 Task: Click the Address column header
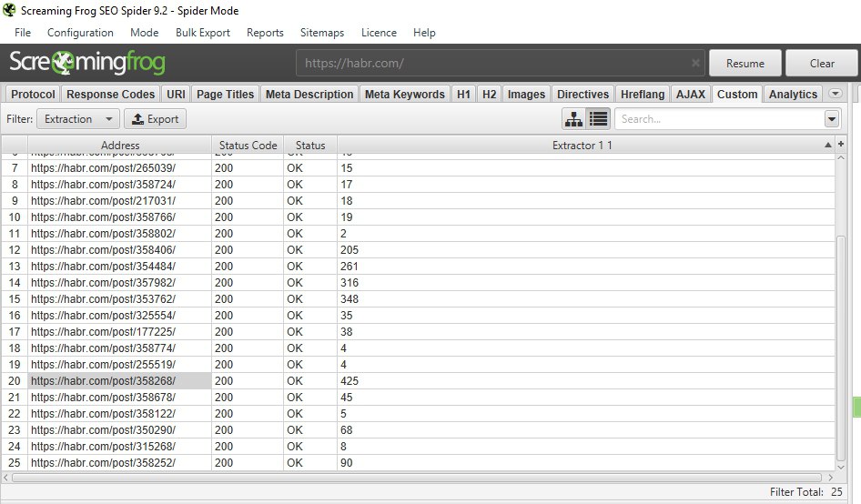coord(120,145)
